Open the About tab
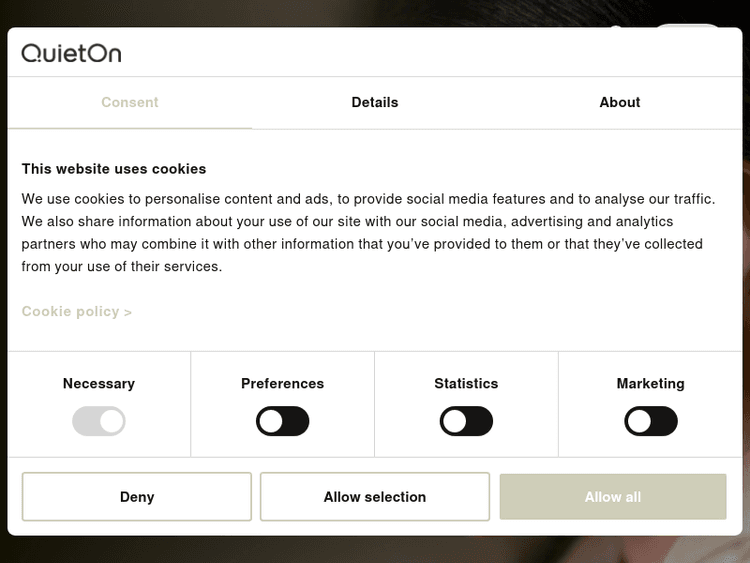This screenshot has width=750, height=563. click(620, 102)
